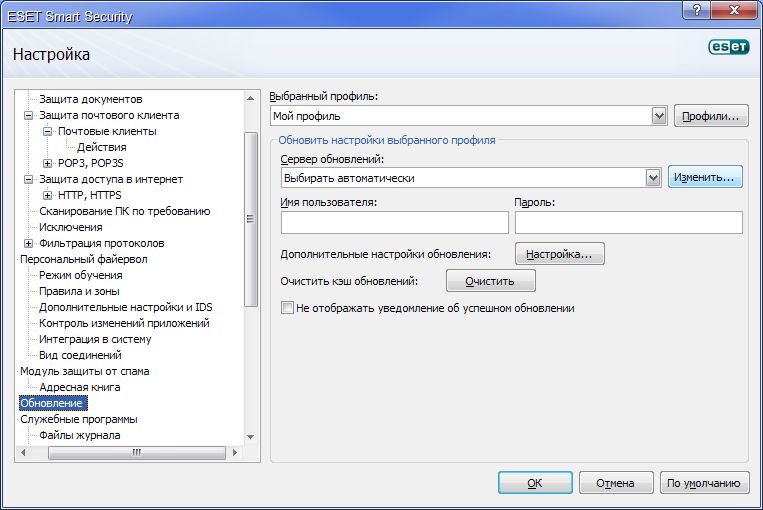Viewport: 763px width, 510px height.
Task: Collapse the 'Защита почтового клиента' tree node
Action: pos(29,115)
